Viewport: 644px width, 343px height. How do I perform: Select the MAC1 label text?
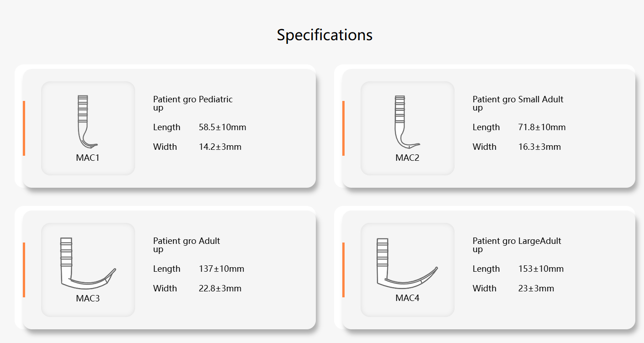(x=88, y=158)
